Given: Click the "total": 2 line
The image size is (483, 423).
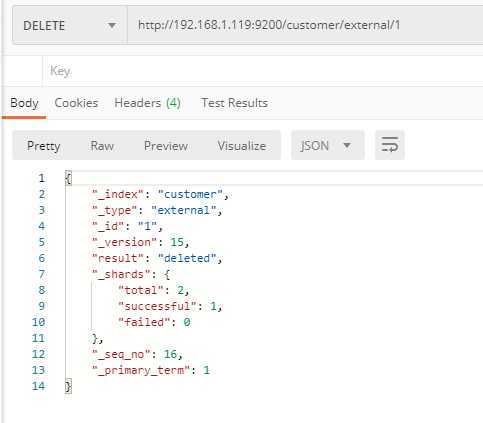Looking at the screenshot, I should [x=154, y=290].
